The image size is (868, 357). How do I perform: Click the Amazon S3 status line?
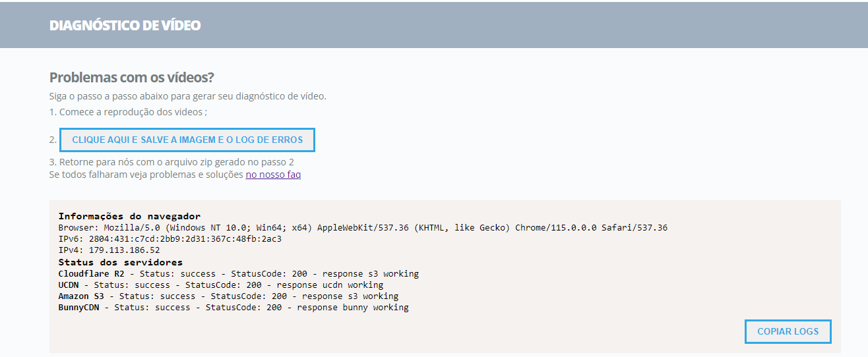click(228, 296)
